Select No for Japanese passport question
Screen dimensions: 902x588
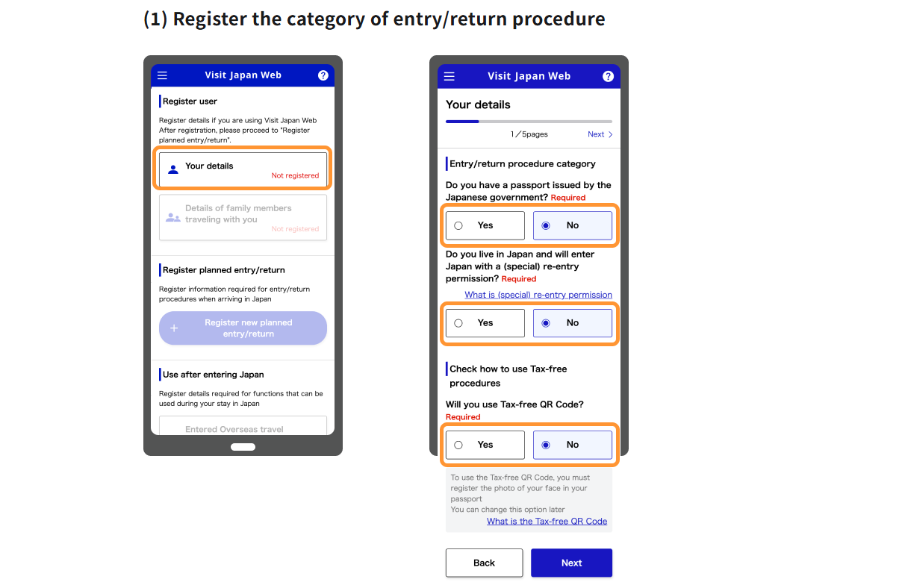[572, 225]
